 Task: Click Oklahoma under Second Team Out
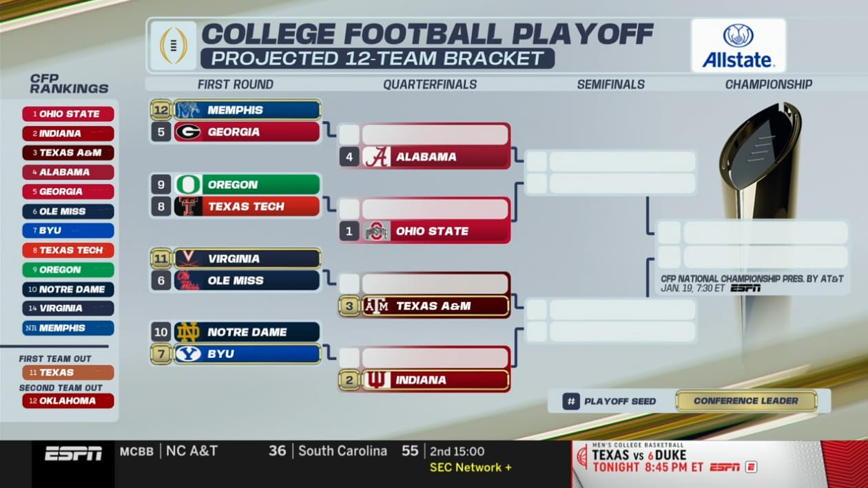(68, 401)
